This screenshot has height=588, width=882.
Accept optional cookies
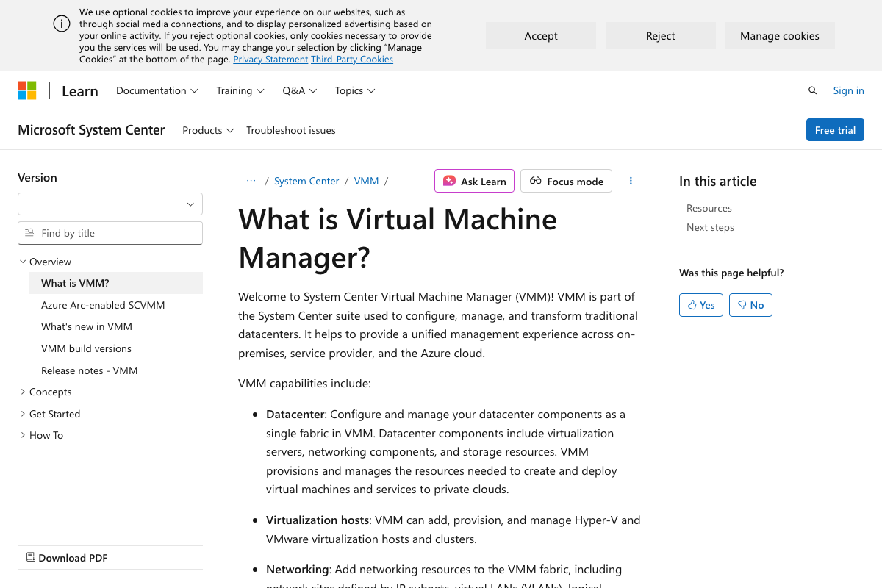(541, 35)
